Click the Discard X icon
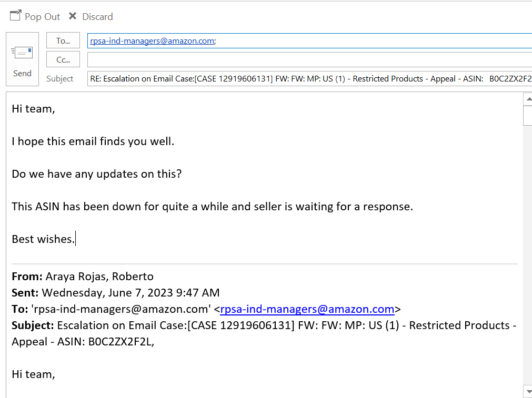This screenshot has width=532, height=398. coord(72,16)
